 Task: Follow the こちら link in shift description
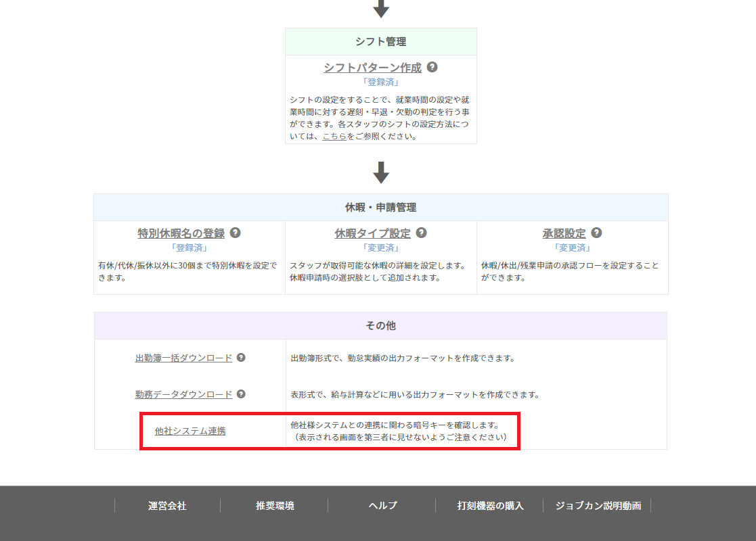(334, 136)
